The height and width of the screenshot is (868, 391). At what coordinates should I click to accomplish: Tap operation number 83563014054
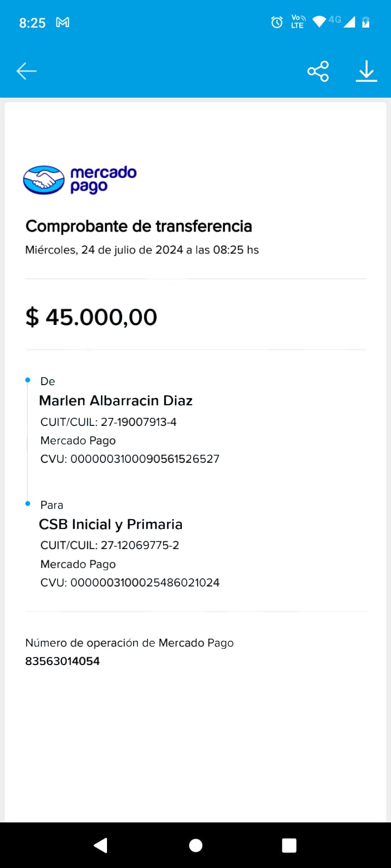pos(62,661)
